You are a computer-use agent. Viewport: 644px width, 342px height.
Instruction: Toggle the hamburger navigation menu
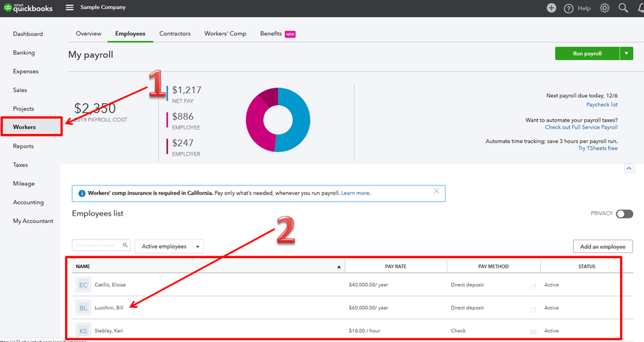tap(70, 7)
